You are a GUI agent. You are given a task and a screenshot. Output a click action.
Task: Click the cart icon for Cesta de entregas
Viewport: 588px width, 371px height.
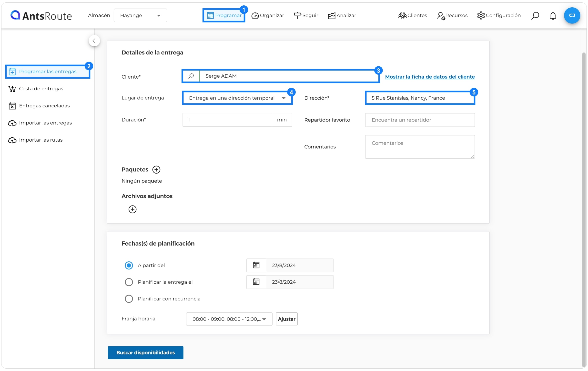(x=12, y=89)
